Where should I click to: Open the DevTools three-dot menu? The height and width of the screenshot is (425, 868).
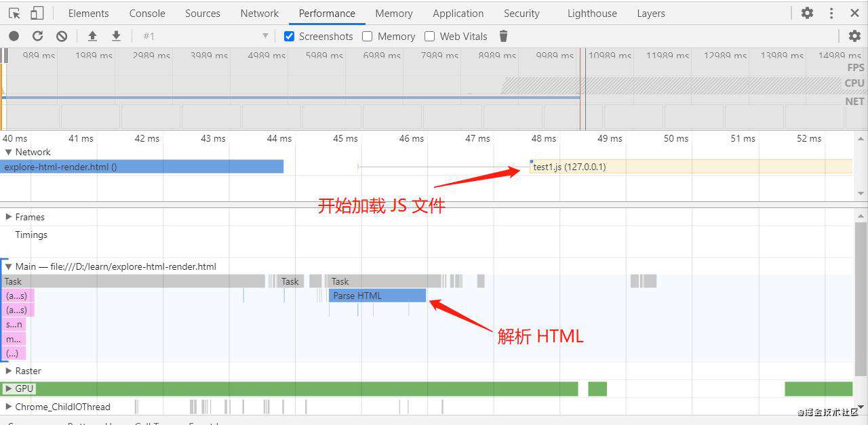click(831, 13)
